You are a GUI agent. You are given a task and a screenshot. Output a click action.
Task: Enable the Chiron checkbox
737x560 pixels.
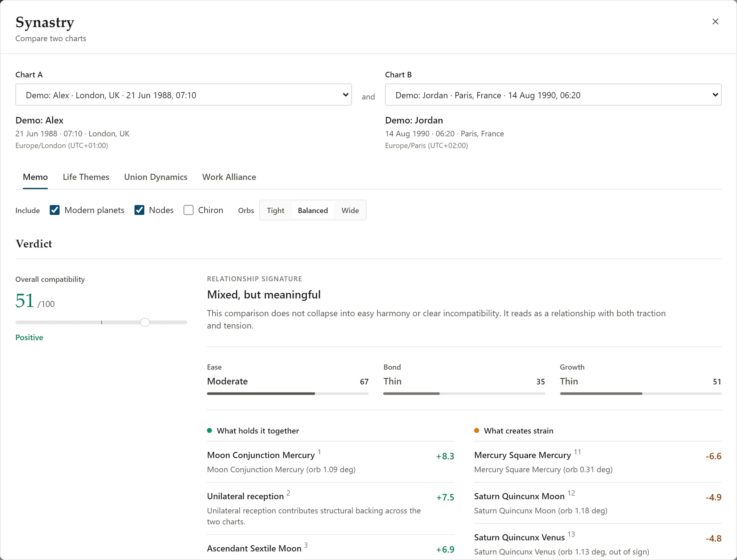[x=188, y=210]
